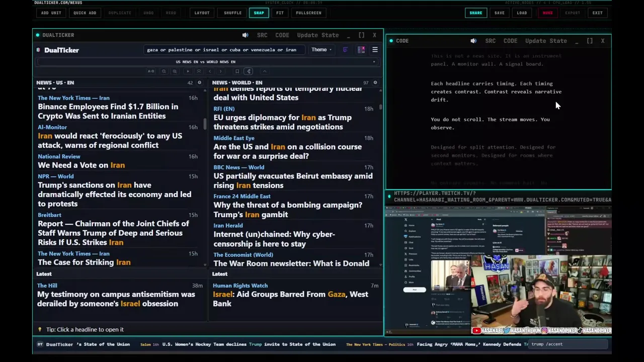Click ADD UNIT button
The height and width of the screenshot is (362, 644).
(x=51, y=13)
